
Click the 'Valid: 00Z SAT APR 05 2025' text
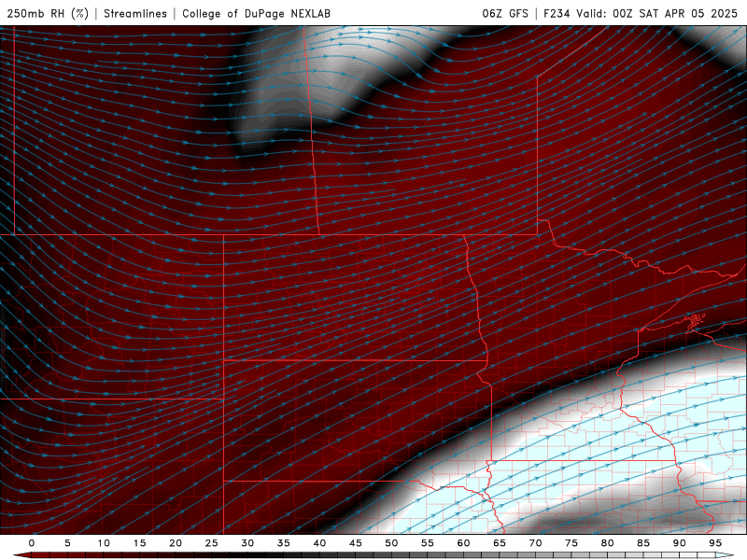point(657,14)
